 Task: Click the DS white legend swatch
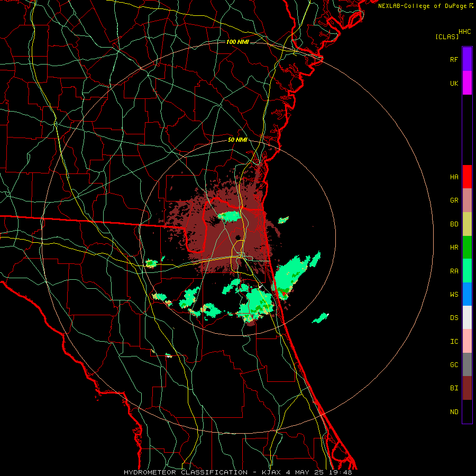coord(467,317)
